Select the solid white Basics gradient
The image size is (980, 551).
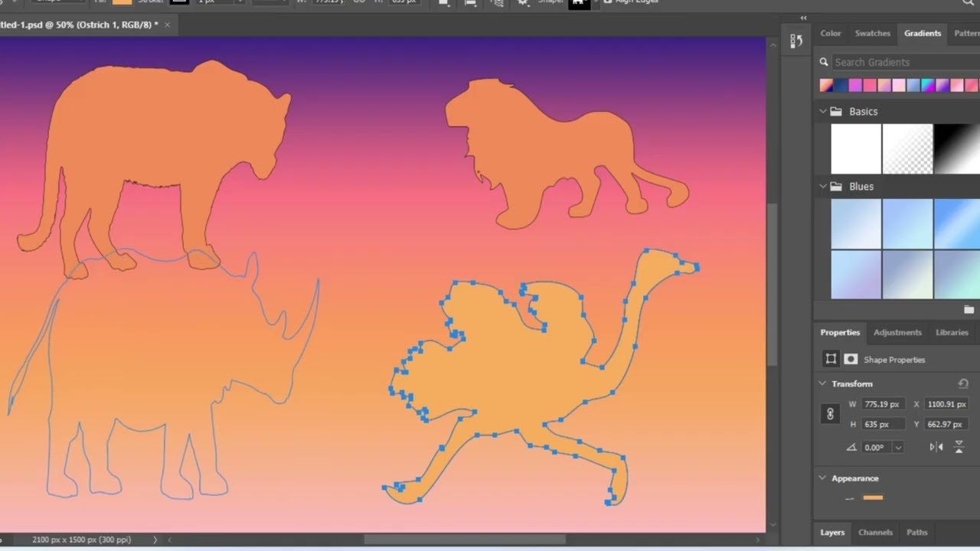[x=856, y=149]
